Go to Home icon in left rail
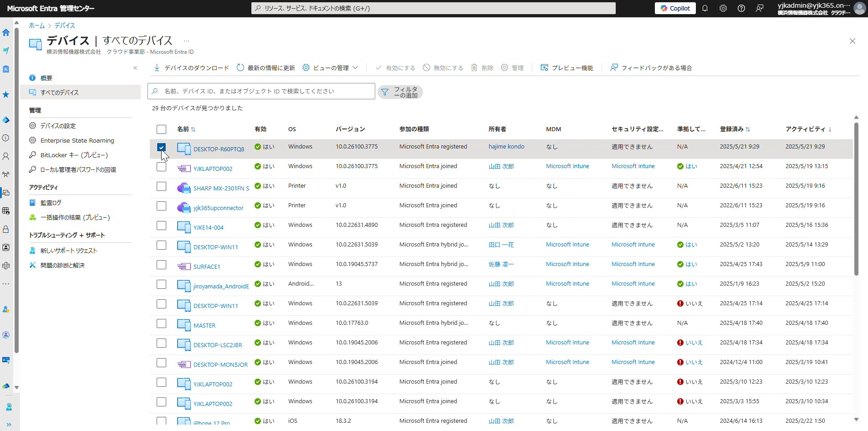Screen dimensions: 868x431 tap(6, 32)
